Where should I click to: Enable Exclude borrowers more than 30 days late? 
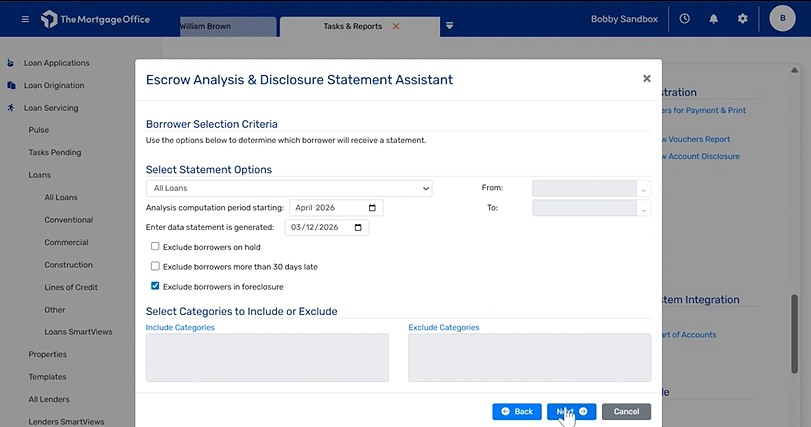click(155, 266)
